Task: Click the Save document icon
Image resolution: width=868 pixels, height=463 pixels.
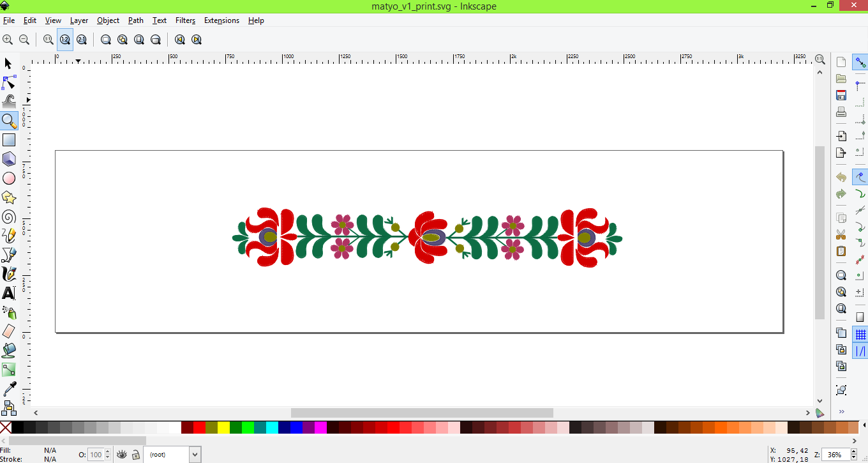Action: click(841, 95)
